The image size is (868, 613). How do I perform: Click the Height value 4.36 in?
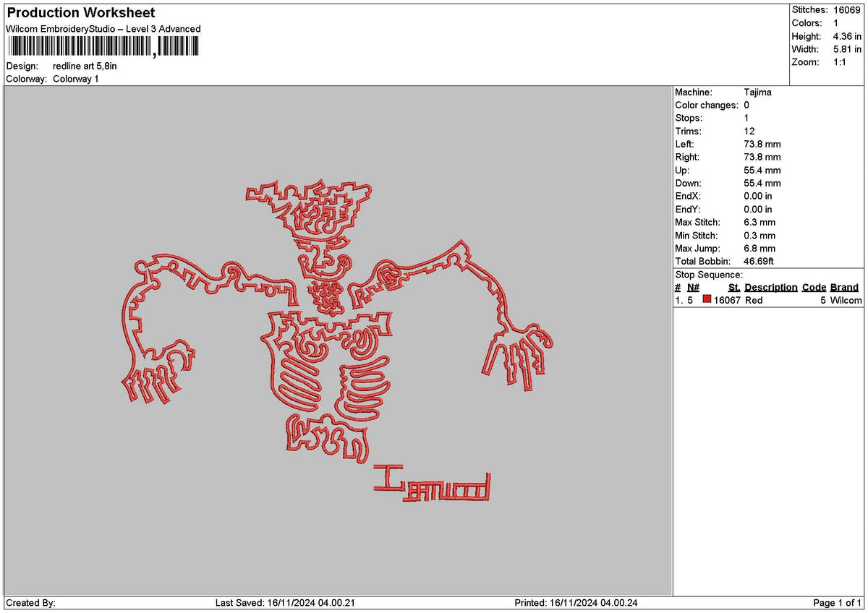tap(848, 36)
